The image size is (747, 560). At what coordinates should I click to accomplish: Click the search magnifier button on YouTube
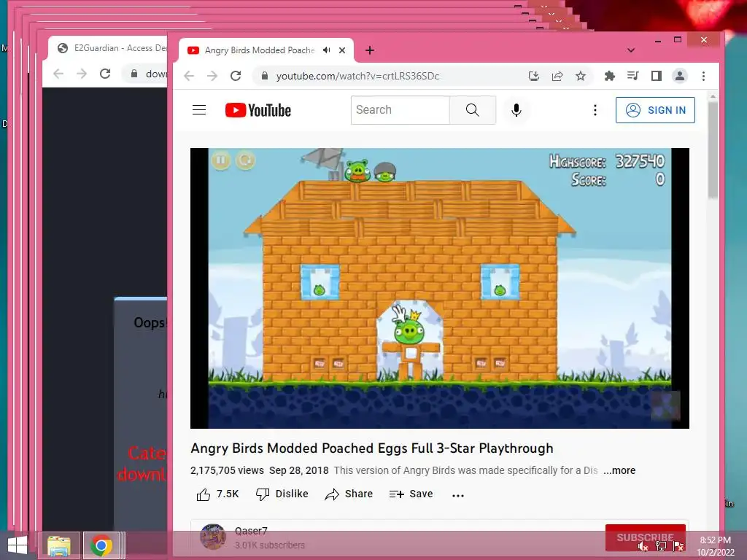coord(473,110)
